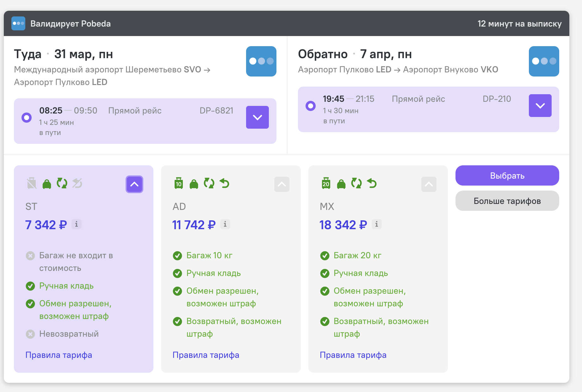Click the 1 ч 30 мин duration text
The height and width of the screenshot is (392, 582).
(341, 111)
